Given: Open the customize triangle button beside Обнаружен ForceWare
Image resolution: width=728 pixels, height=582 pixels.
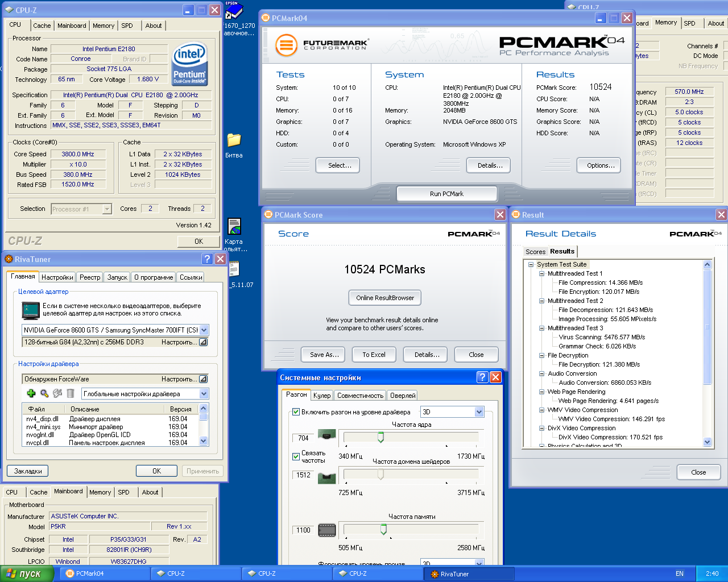Looking at the screenshot, I should (x=203, y=379).
